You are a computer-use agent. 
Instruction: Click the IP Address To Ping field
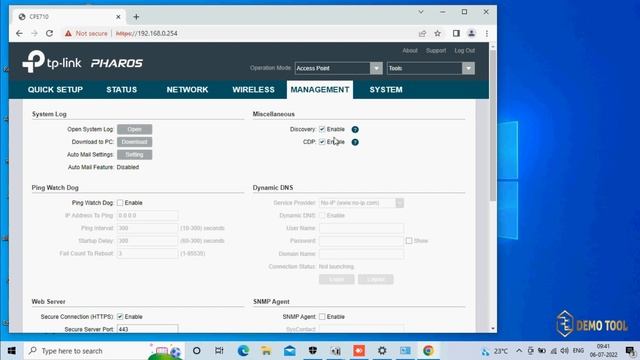pyautogui.click(x=147, y=216)
